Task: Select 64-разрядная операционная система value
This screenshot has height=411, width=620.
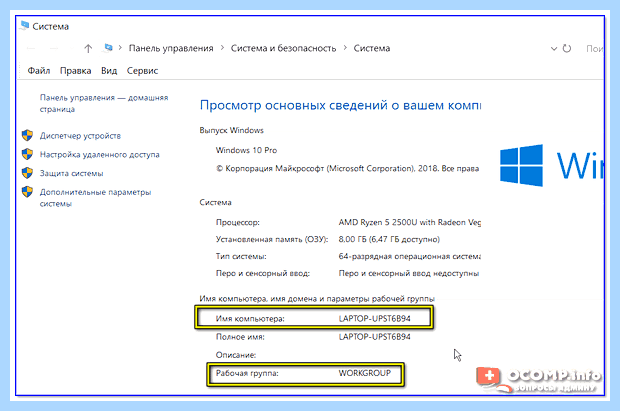Action: pyautogui.click(x=409, y=256)
